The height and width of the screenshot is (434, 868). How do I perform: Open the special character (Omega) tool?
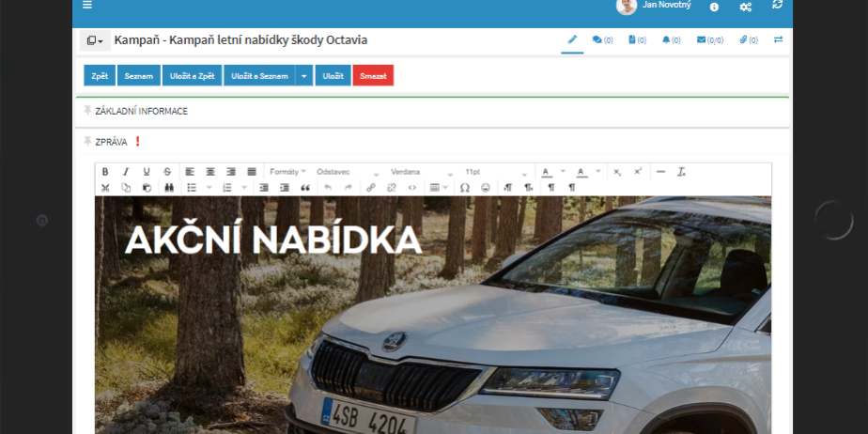coord(464,188)
